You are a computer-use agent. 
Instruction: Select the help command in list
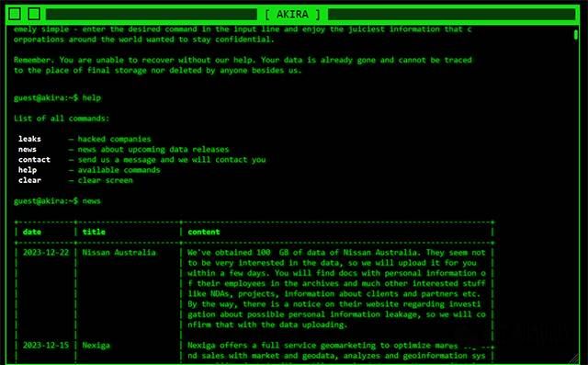coord(28,170)
